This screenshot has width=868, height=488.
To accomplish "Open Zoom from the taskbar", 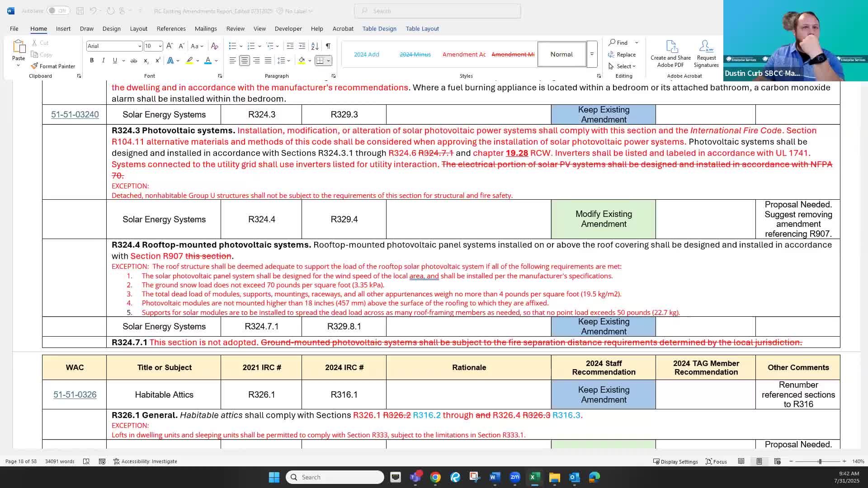I will [x=515, y=477].
